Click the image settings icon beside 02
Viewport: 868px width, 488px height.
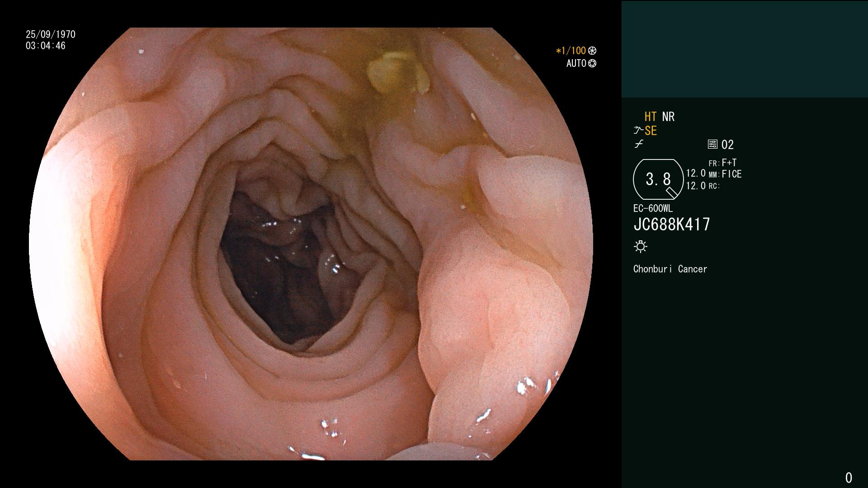[712, 145]
